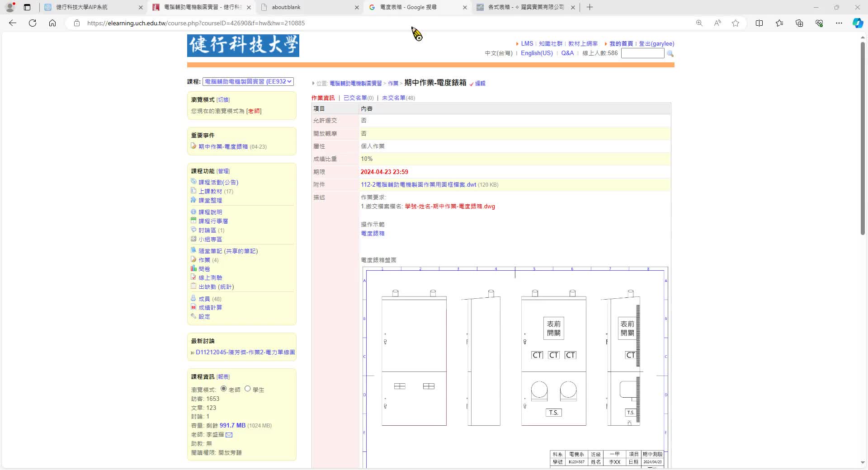Open 成績計算 in sidebar
The image size is (868, 470).
click(x=210, y=308)
